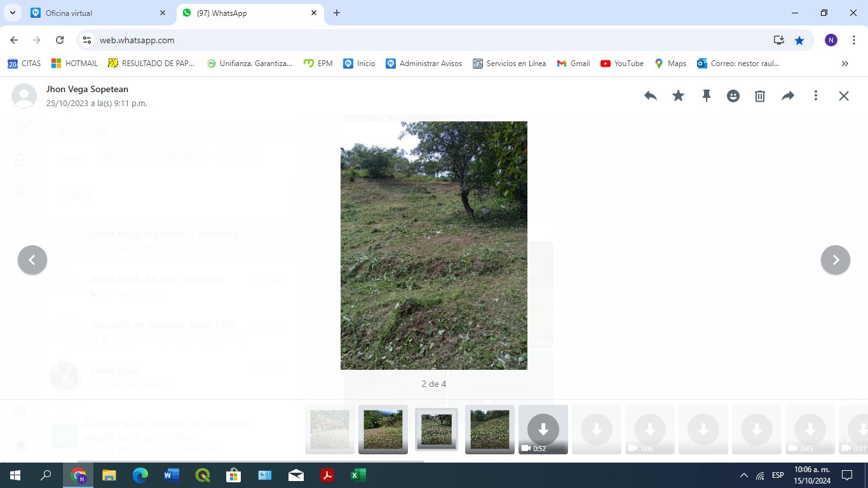Switch to the WhatsApp browser tab
Viewport: 868px width, 488px height.
(x=241, y=13)
